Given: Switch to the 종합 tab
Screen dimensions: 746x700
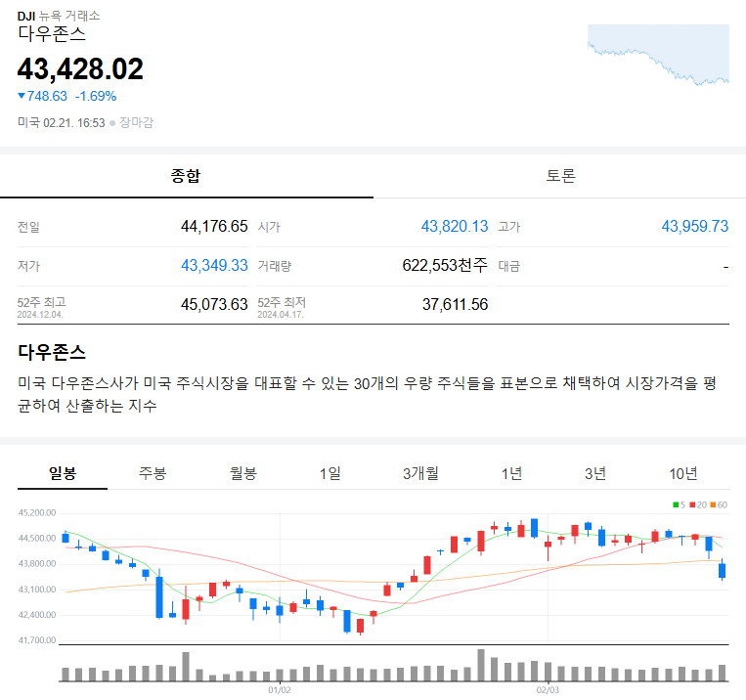Looking at the screenshot, I should coord(186,176).
